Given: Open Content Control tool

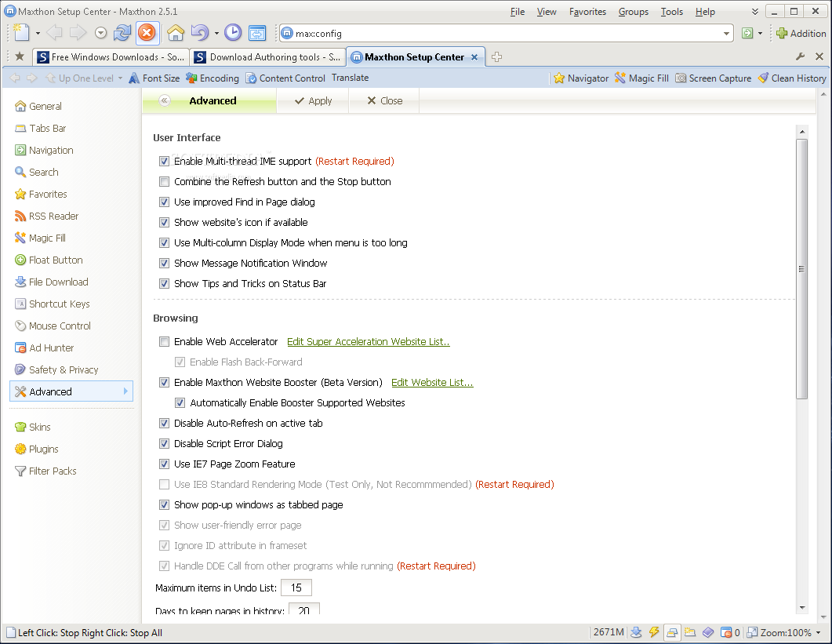Looking at the screenshot, I should coord(285,78).
